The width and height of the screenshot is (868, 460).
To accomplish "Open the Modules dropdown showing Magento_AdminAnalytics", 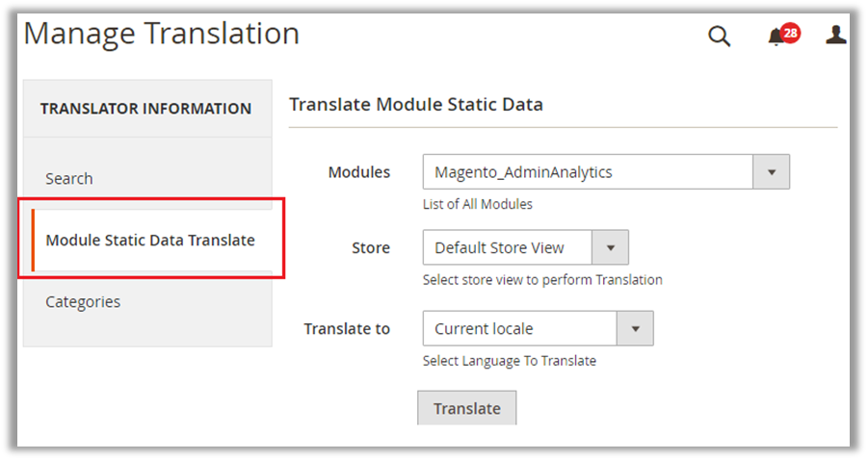I will 588,172.
